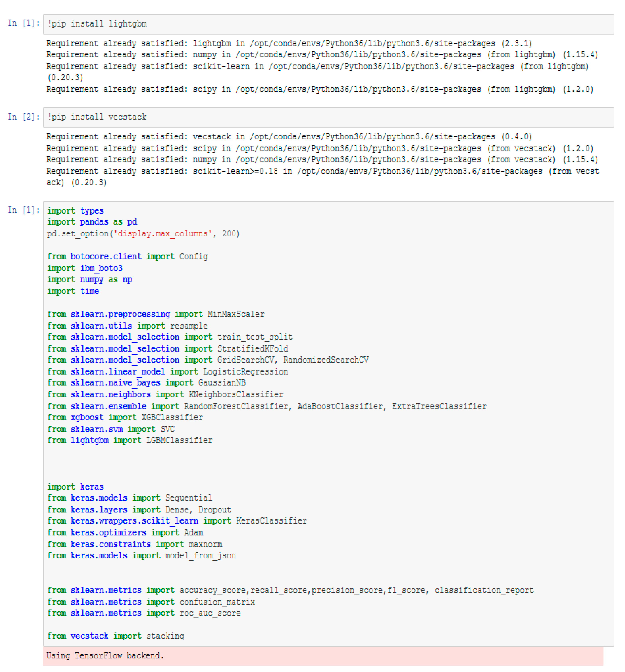Click the 'from vecstack import stacking' line
This screenshot has height=672, width=625.
coord(116,636)
